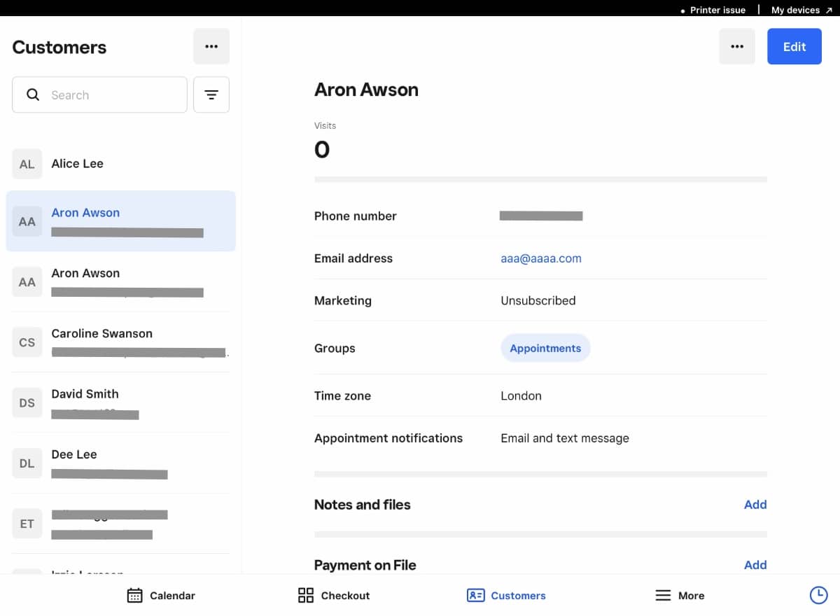Click the Unsubscribed marketing value
The height and width of the screenshot is (616, 840).
tap(538, 300)
